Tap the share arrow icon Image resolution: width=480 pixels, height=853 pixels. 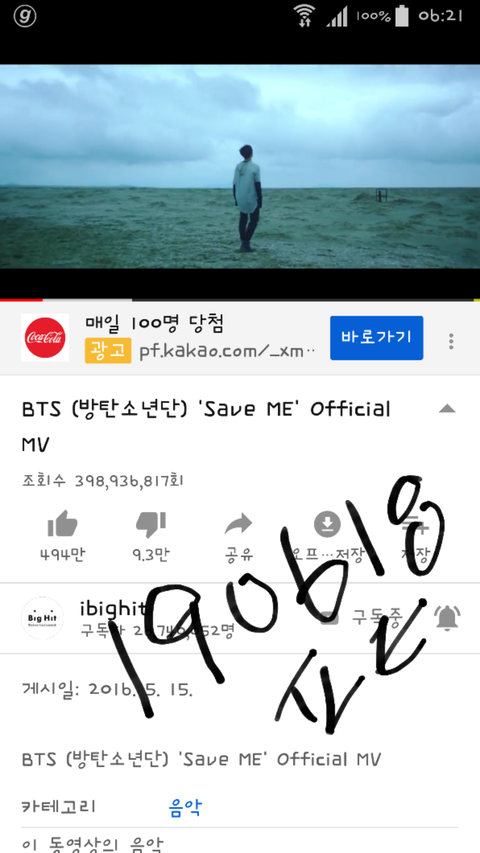(238, 524)
